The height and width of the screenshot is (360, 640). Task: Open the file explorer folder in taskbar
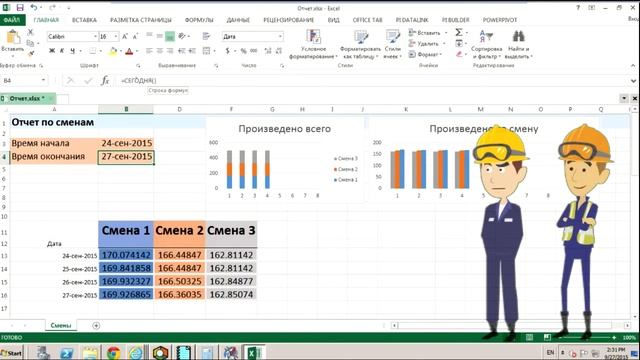[x=90, y=353]
